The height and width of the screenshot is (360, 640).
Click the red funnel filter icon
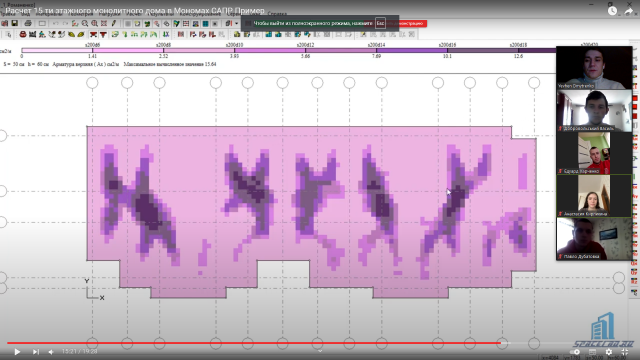(x=103, y=34)
